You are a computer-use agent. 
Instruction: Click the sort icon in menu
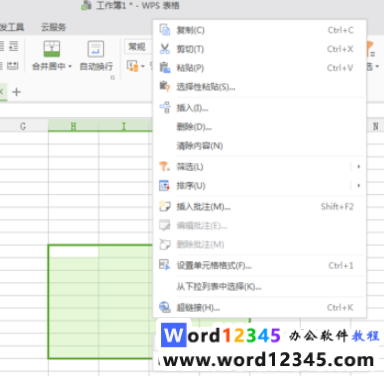click(x=164, y=185)
